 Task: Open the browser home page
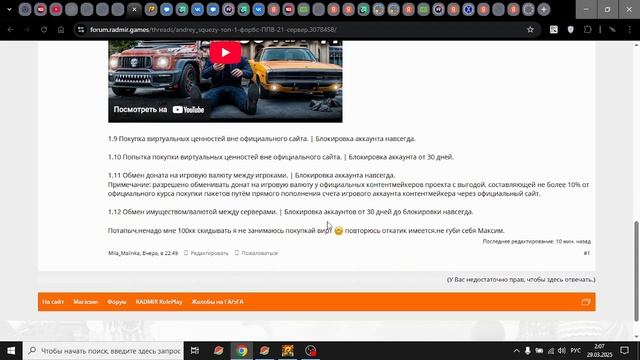61,29
